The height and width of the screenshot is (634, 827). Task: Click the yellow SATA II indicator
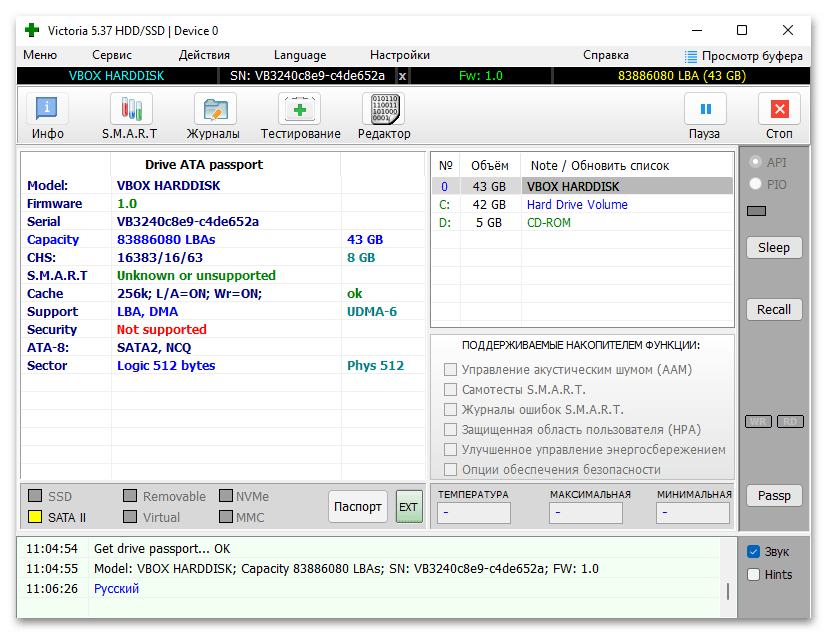coord(35,517)
